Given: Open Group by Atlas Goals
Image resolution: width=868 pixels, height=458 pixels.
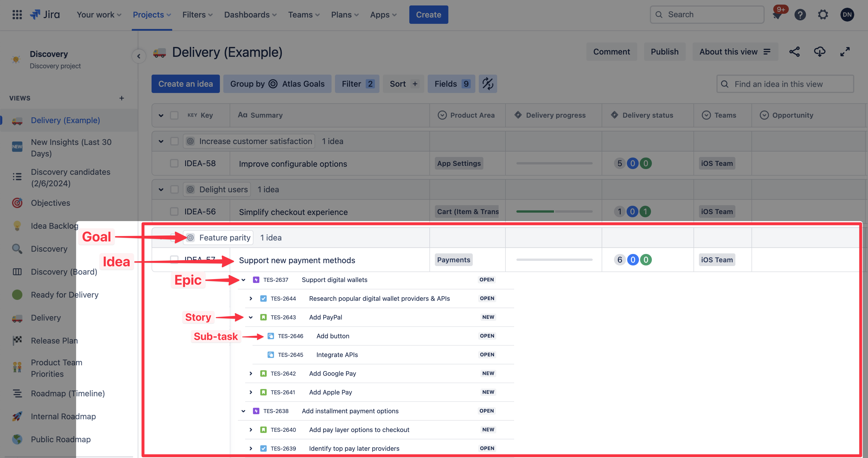Looking at the screenshot, I should [277, 84].
